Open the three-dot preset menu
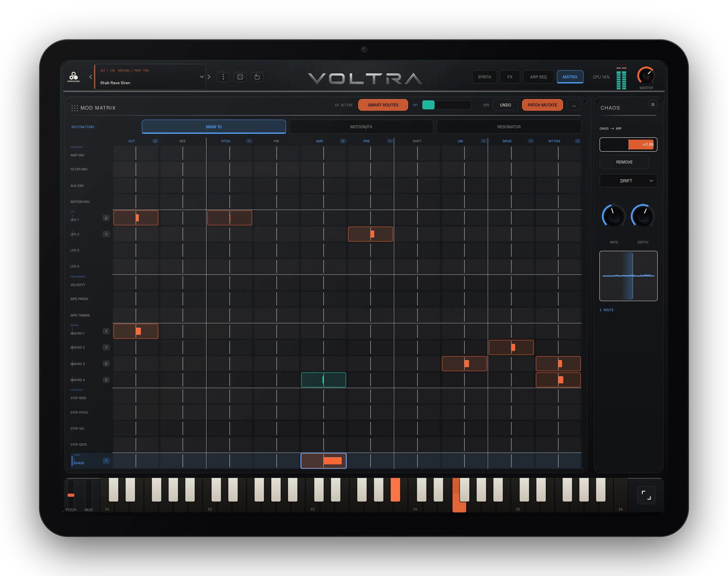728x576 pixels. pos(223,77)
